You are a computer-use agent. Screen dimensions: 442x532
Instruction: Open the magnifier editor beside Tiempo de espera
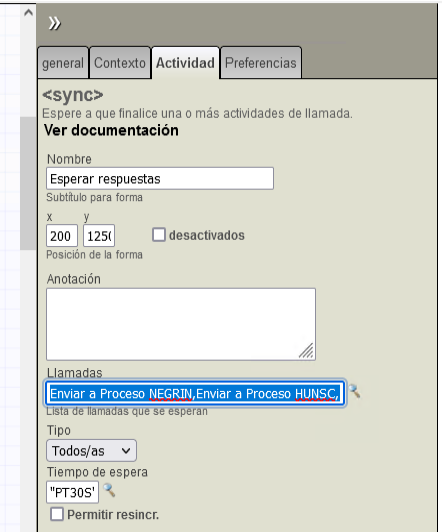click(109, 490)
